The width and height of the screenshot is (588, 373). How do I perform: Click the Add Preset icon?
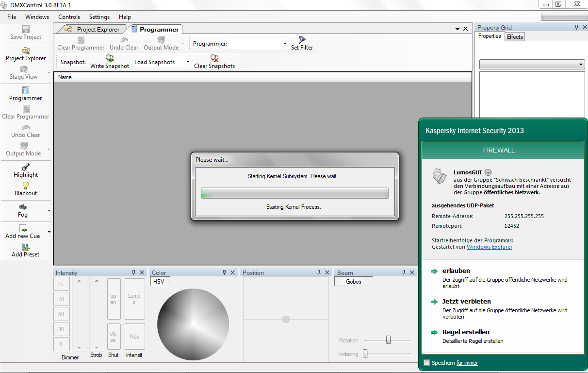coord(26,247)
